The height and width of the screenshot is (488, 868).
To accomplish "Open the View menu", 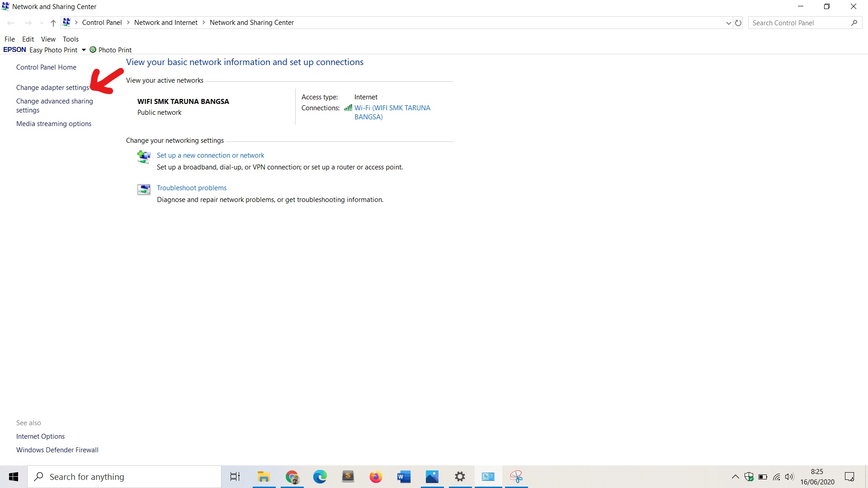I will 48,39.
